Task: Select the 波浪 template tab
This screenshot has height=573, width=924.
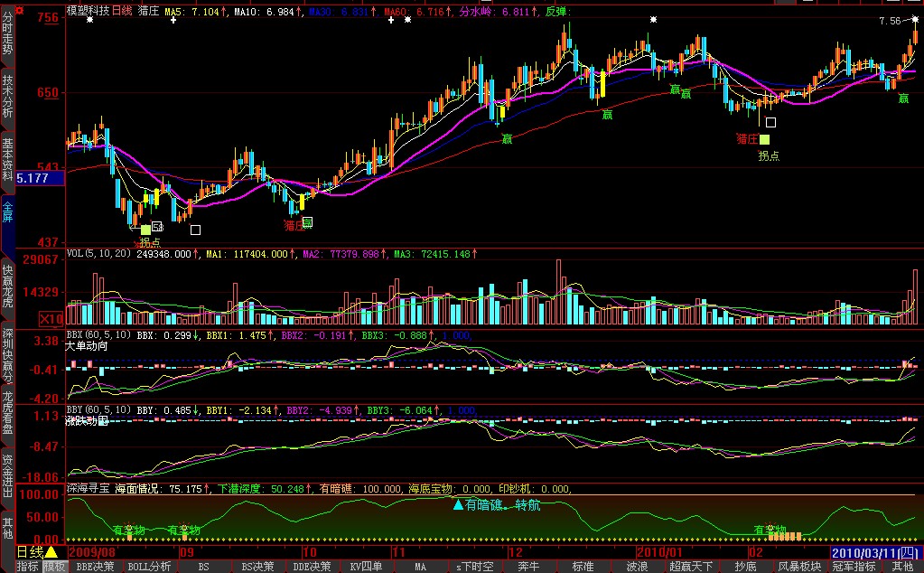Action: coord(637,567)
